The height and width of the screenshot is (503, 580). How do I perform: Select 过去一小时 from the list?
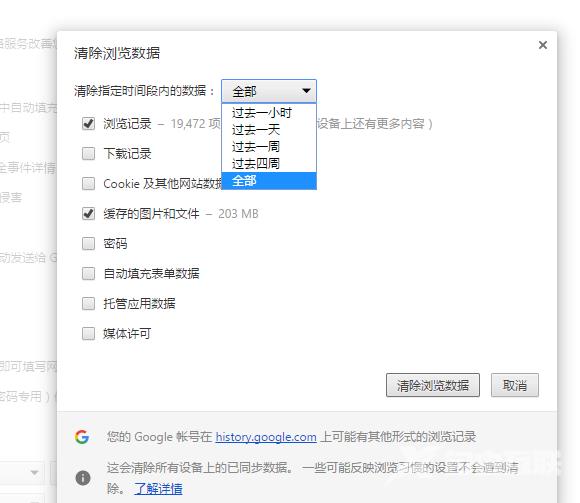pos(269,112)
